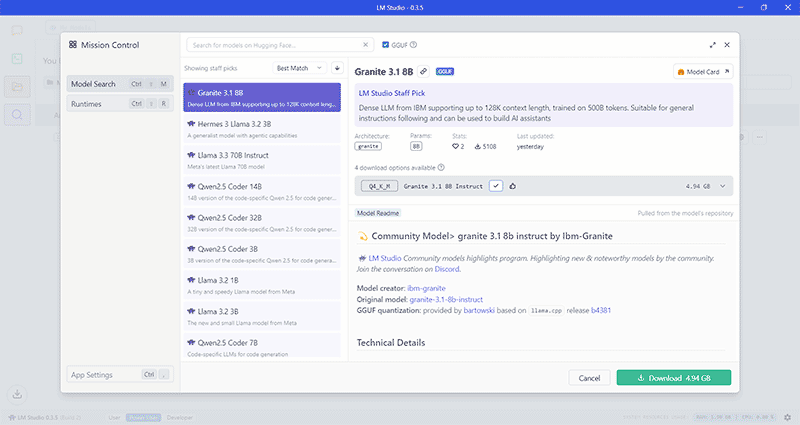Select Llama 3.3 70B Instruct model
The width and height of the screenshot is (800, 425).
(262, 160)
